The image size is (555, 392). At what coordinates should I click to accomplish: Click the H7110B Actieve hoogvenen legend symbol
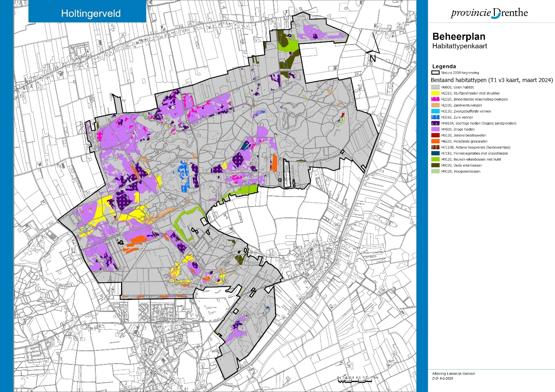coord(435,147)
